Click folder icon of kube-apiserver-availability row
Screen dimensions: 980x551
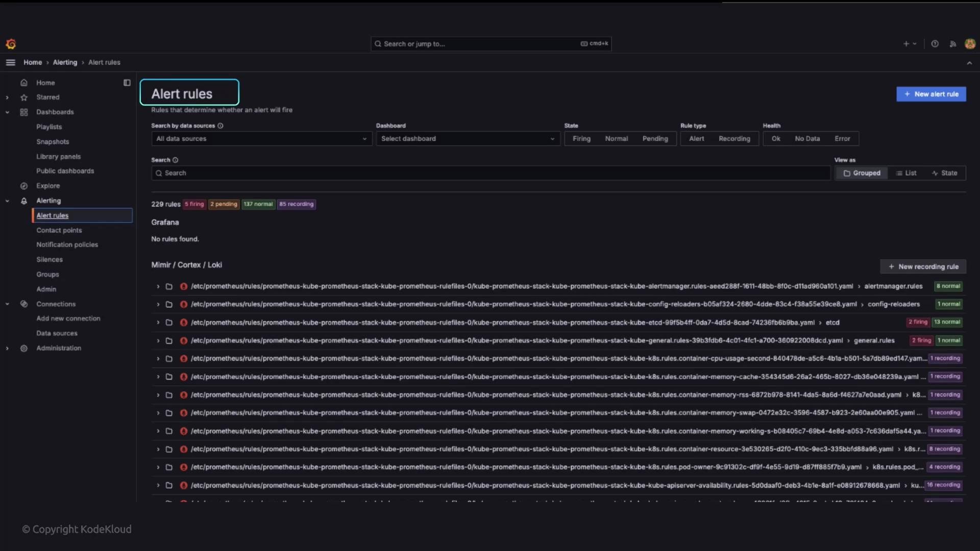pos(169,486)
